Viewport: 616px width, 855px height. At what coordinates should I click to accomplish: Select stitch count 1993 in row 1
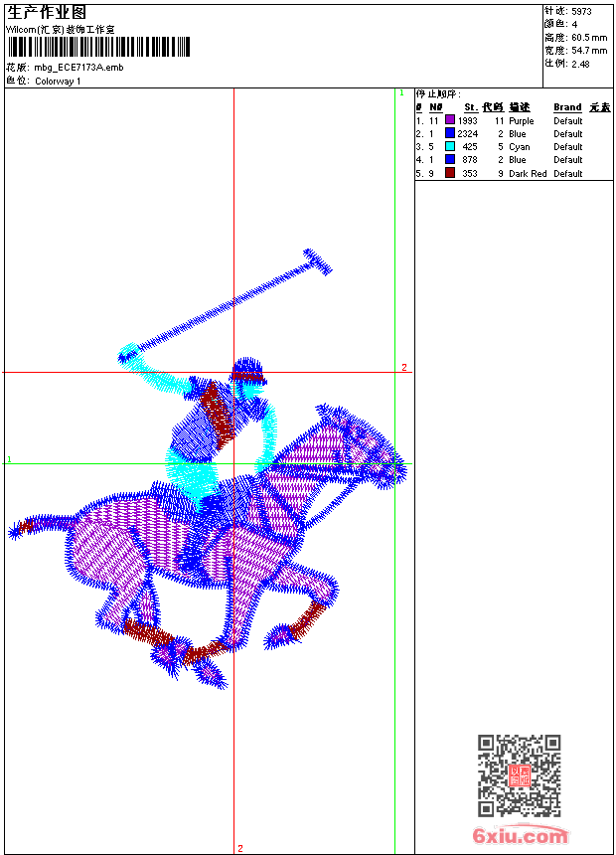tap(468, 121)
